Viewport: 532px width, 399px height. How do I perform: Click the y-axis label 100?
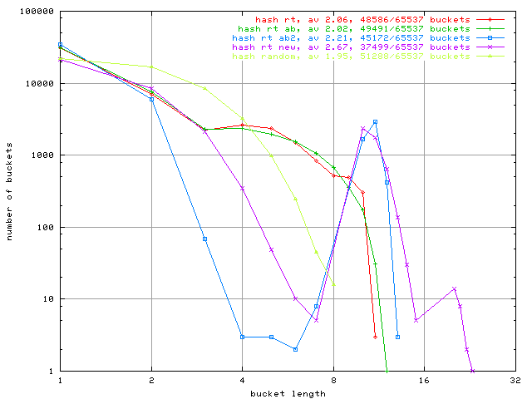[x=46, y=227]
